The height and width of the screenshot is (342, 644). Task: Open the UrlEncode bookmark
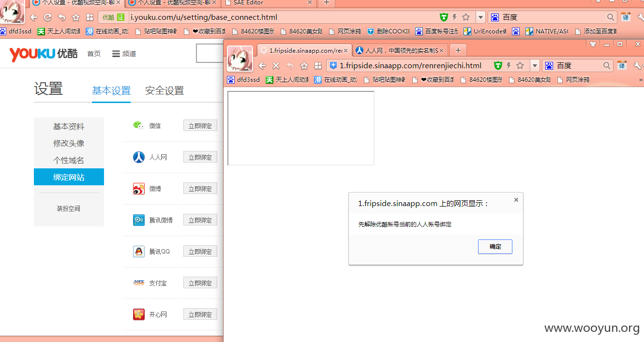pyautogui.click(x=485, y=31)
